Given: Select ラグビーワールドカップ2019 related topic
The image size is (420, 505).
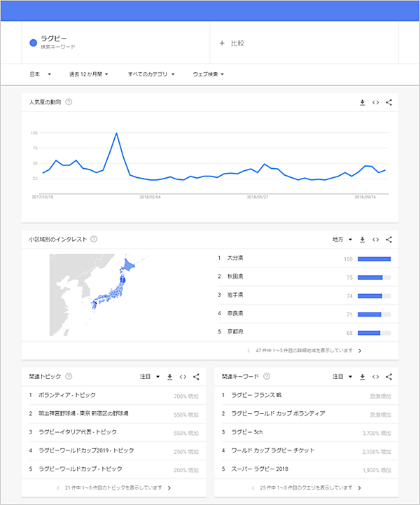Looking at the screenshot, I should (x=84, y=450).
